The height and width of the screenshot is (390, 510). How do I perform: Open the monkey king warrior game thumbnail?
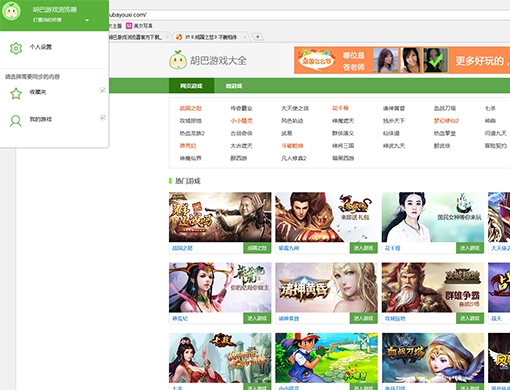coord(326,217)
